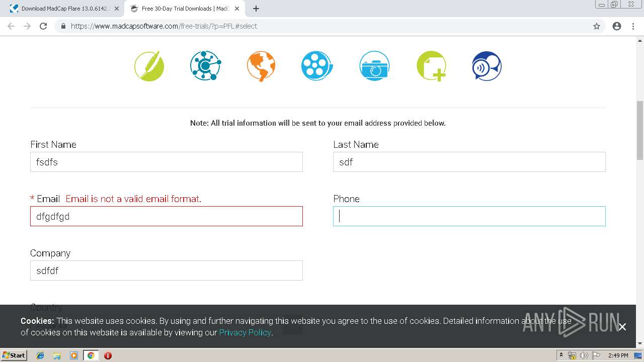Open a new browser tab

coord(256,9)
